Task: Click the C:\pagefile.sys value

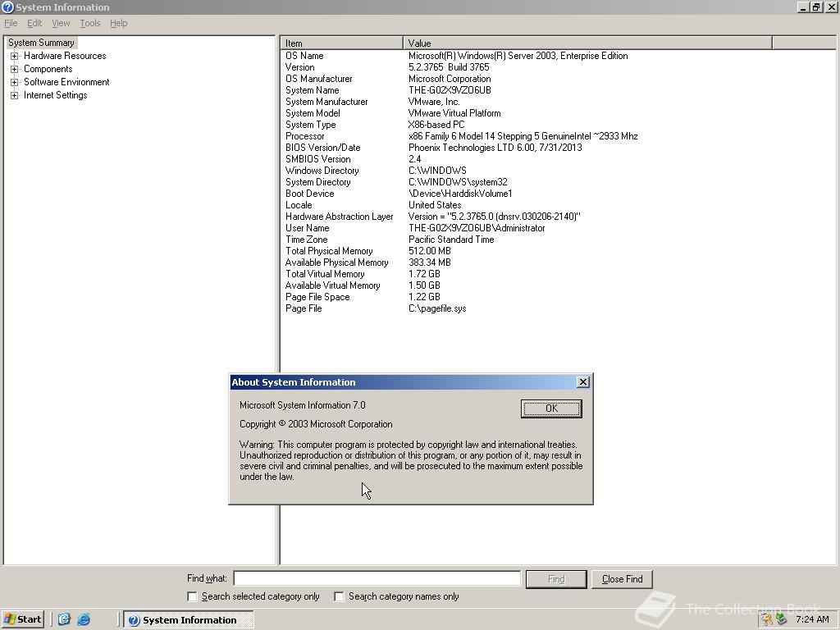Action: click(x=437, y=308)
